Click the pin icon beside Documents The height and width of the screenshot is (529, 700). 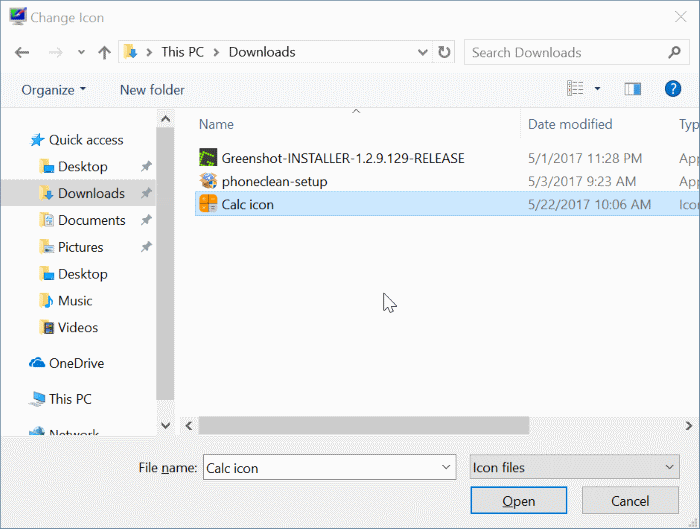coord(146,220)
